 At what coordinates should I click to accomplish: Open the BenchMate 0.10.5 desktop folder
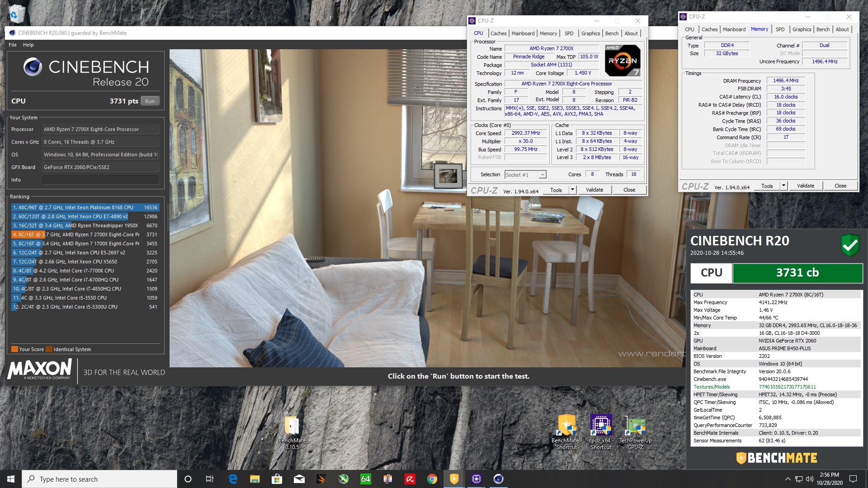point(292,432)
